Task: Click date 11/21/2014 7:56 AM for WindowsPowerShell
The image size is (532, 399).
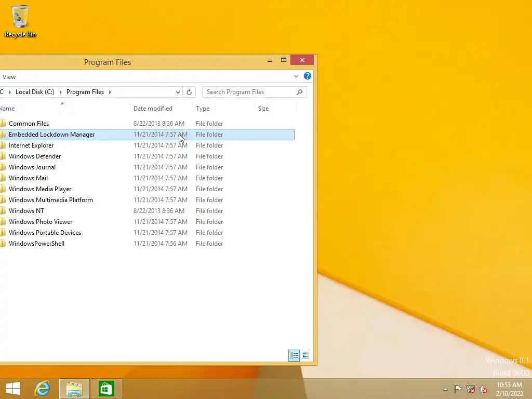Action: [161, 244]
